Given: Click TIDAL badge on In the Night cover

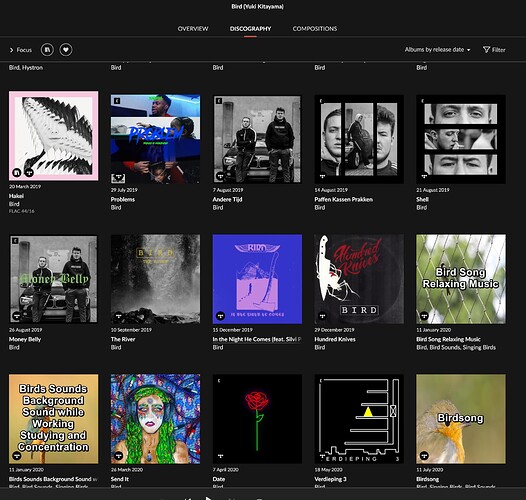Looking at the screenshot, I should (x=220, y=316).
